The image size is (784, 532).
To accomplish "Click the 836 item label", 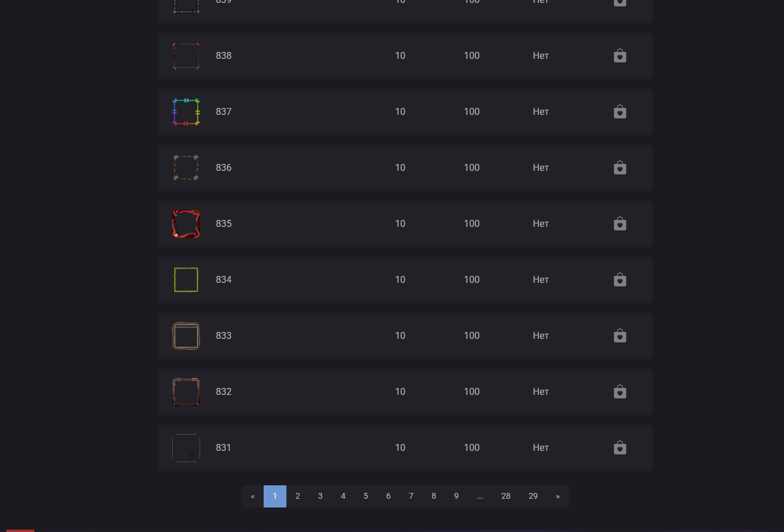I will (223, 168).
